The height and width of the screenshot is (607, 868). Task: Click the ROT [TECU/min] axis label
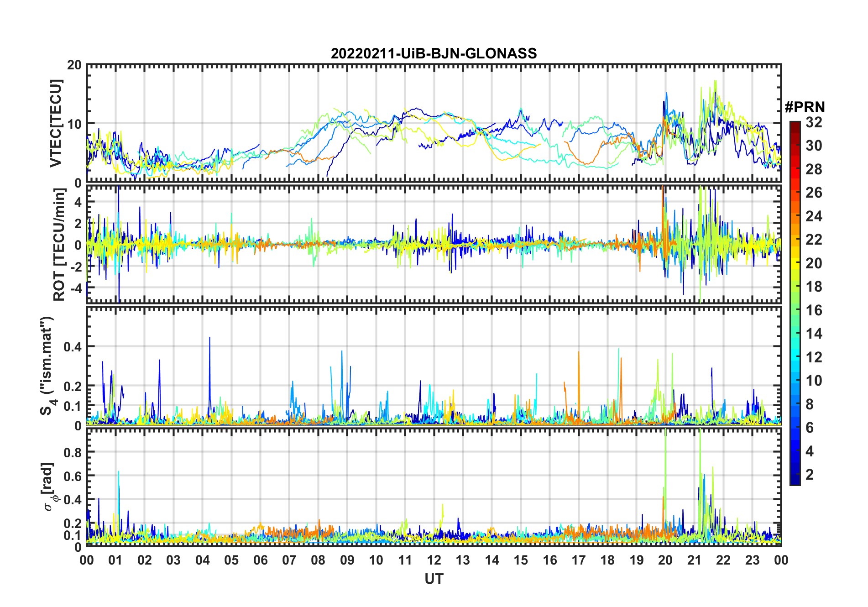point(59,245)
